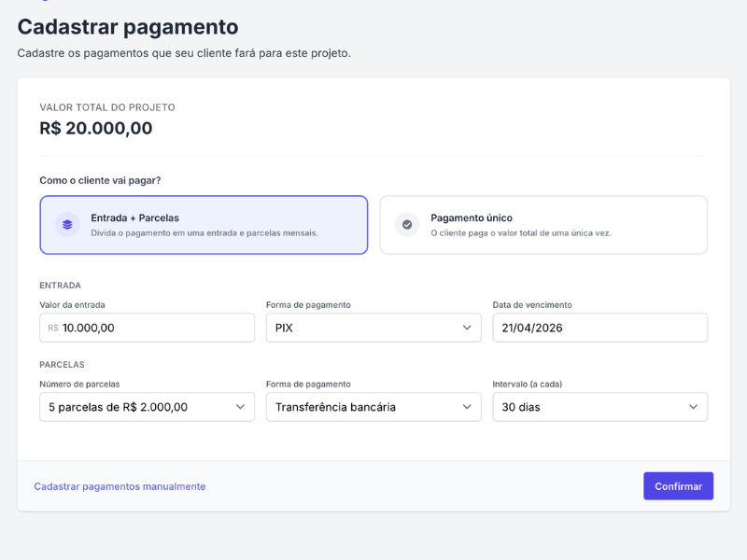Viewport: 747px width, 560px height.
Task: Click the Data de vencimento field label
Action: [532, 305]
